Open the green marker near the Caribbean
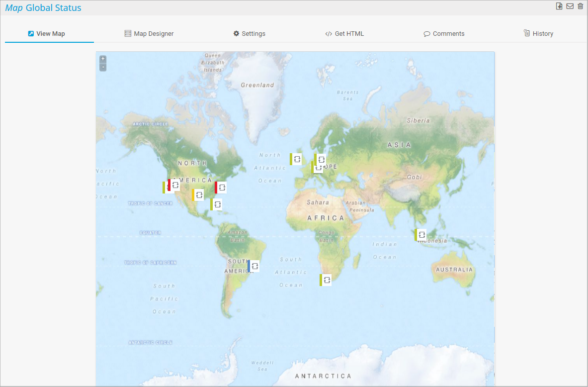The height and width of the screenshot is (387, 588). click(x=217, y=204)
